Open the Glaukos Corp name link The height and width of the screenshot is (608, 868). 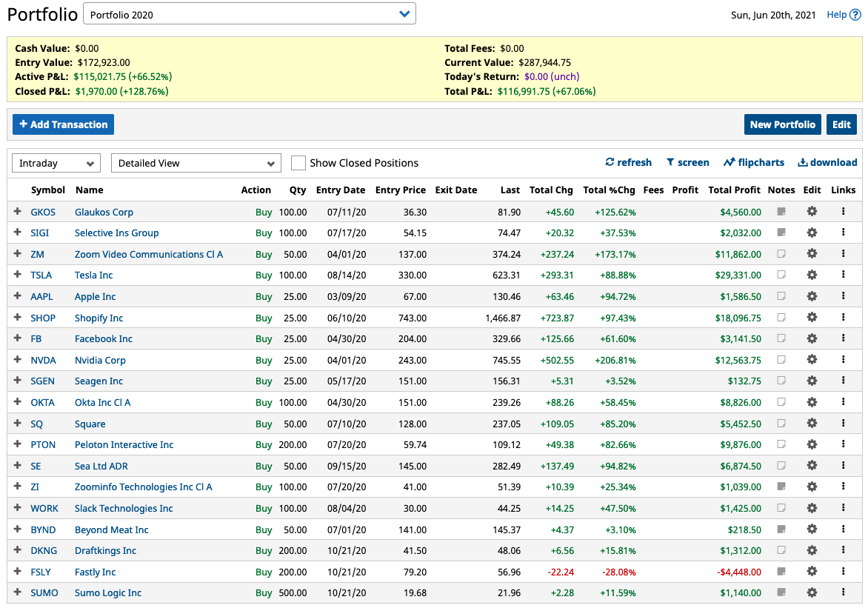104,212
